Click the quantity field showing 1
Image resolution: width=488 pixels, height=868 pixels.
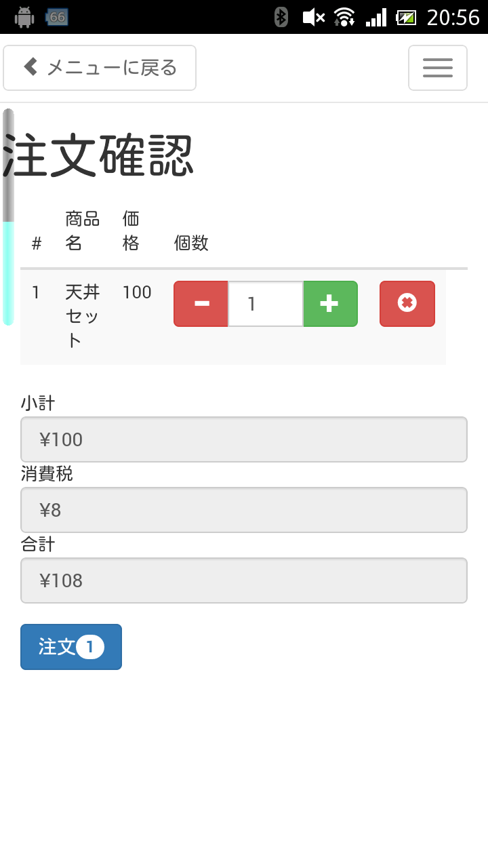pyautogui.click(x=266, y=304)
